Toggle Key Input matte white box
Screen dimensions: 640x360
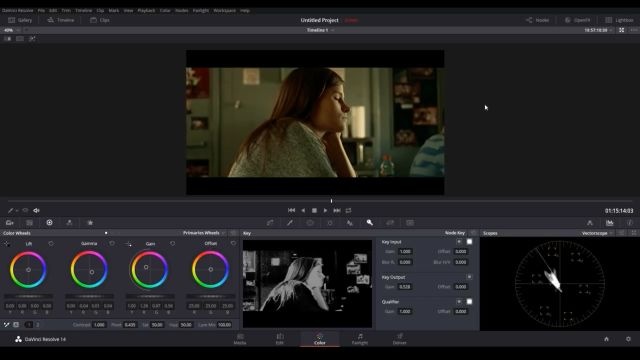469,242
